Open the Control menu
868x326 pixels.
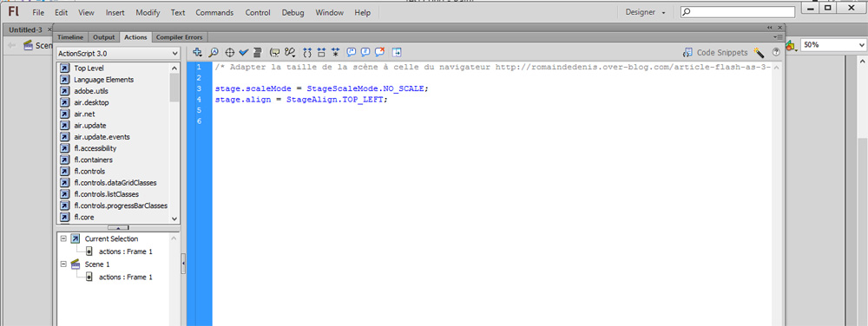258,12
